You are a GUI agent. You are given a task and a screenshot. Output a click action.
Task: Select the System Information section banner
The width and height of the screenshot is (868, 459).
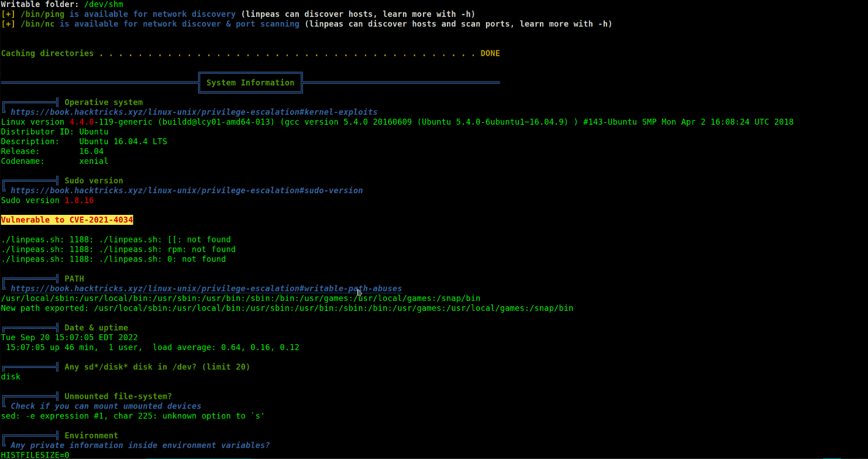(250, 82)
